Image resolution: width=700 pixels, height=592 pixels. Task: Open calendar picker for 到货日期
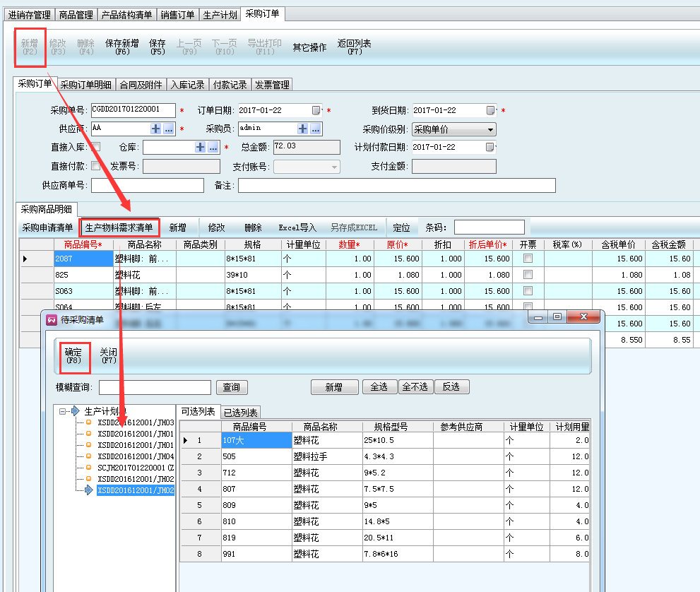490,110
